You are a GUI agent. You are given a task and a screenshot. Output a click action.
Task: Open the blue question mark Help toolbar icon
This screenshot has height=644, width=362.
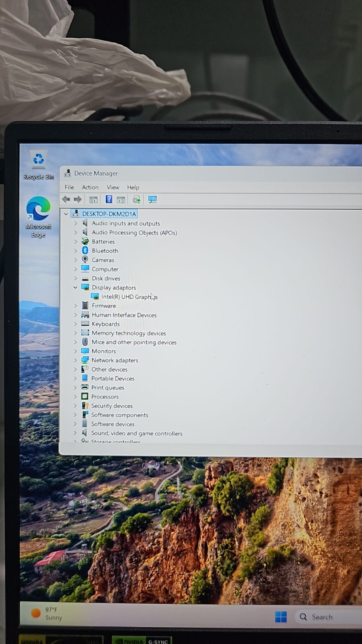(x=109, y=199)
